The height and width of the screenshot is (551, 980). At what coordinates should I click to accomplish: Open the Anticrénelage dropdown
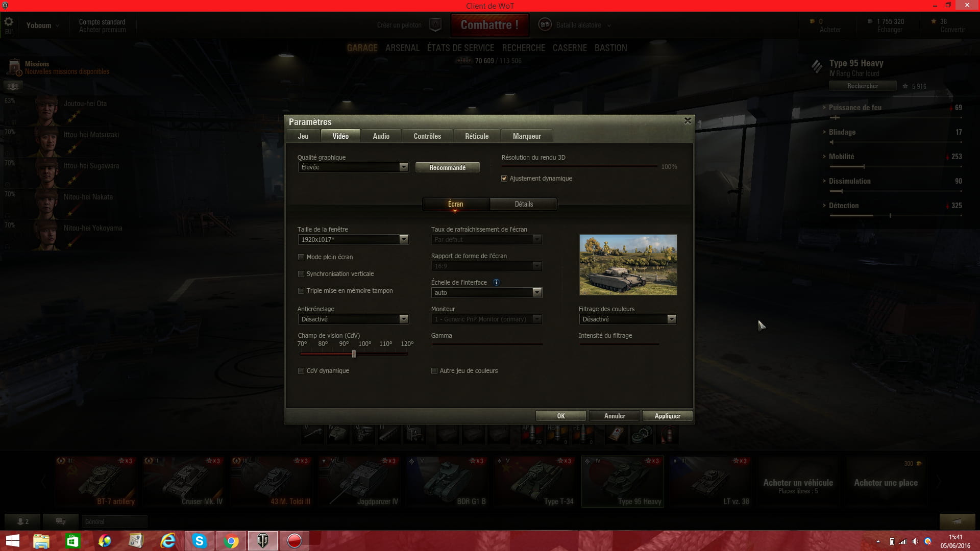click(353, 319)
